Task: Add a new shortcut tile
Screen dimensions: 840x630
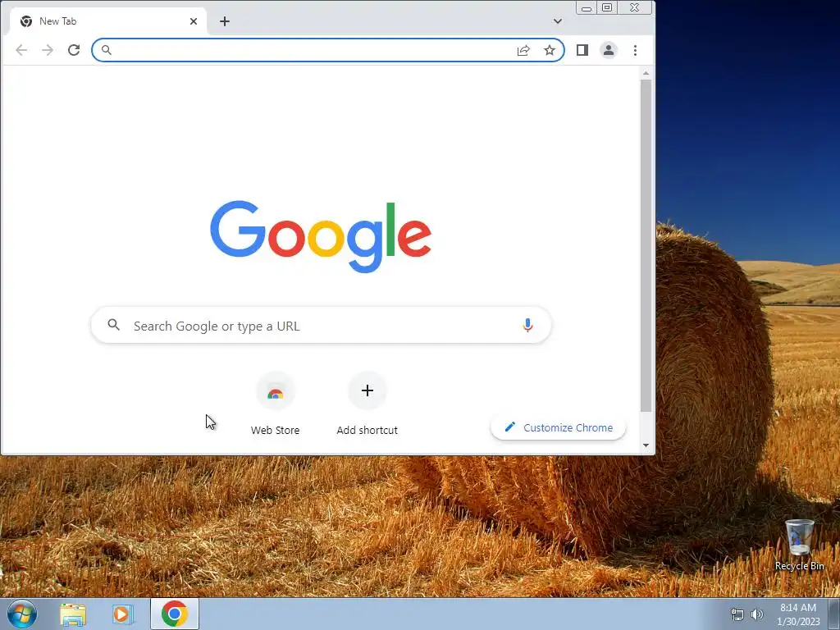Action: click(367, 404)
